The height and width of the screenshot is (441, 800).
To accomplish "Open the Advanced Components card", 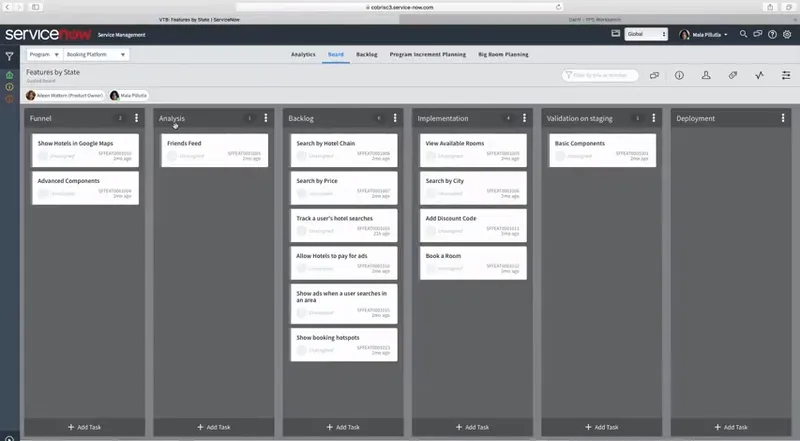I will pos(85,188).
